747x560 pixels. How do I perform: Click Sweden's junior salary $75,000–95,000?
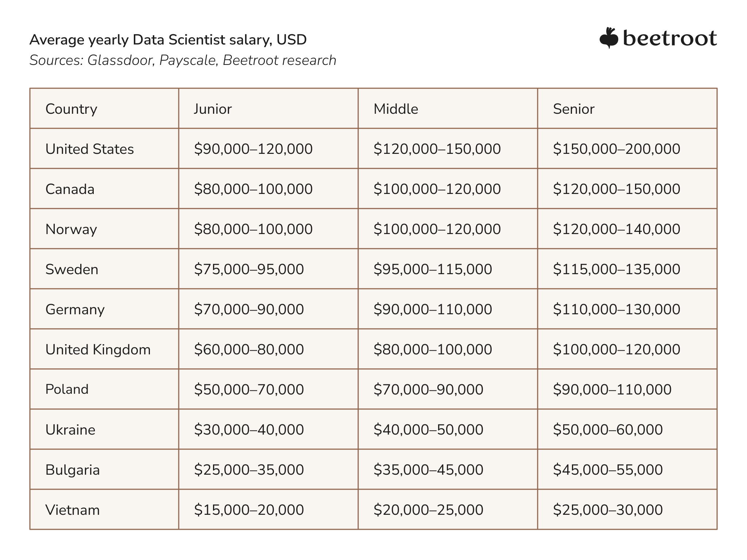point(249,269)
